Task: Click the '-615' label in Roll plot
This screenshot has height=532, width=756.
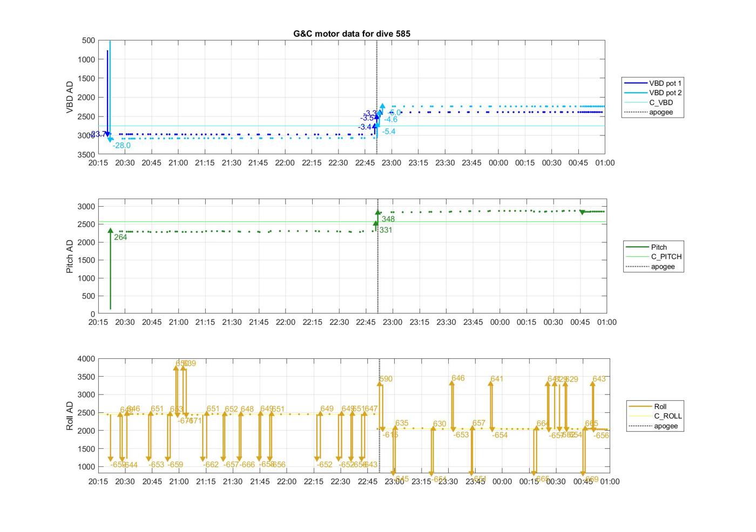Action: coord(390,435)
